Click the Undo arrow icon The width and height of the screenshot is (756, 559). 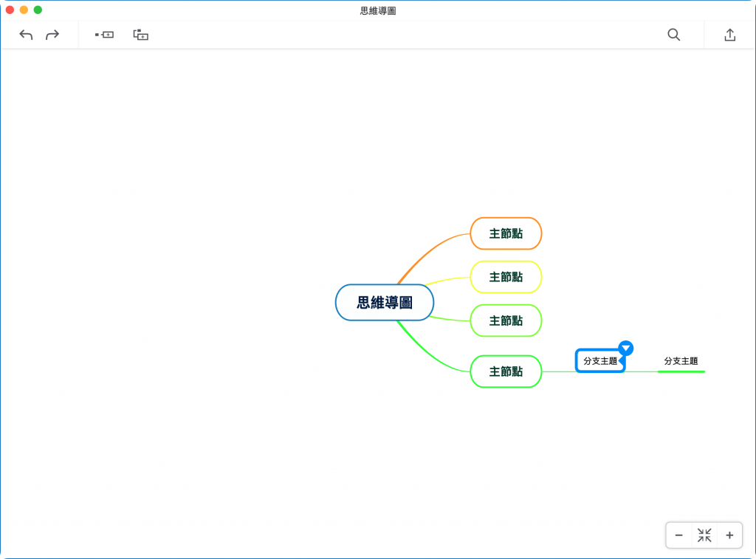[25, 34]
